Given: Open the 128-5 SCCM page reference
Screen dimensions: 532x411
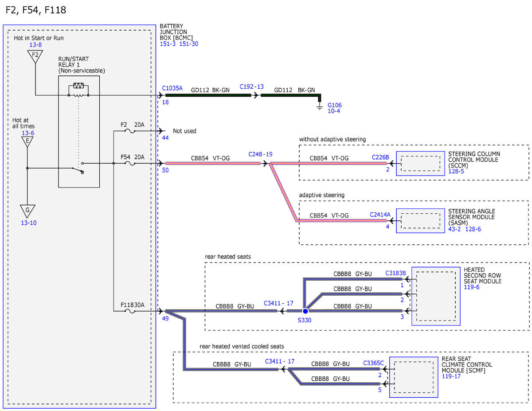Looking at the screenshot, I should 456,171.
